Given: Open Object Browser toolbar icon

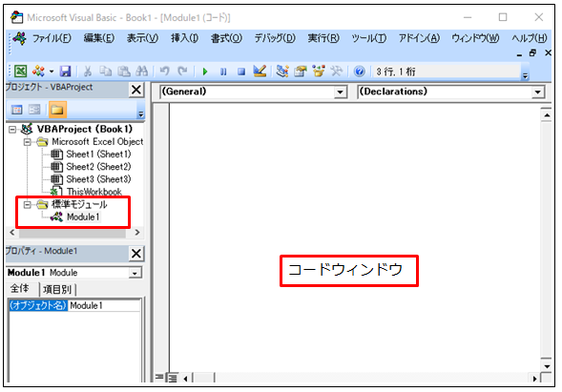Looking at the screenshot, I should click(319, 71).
